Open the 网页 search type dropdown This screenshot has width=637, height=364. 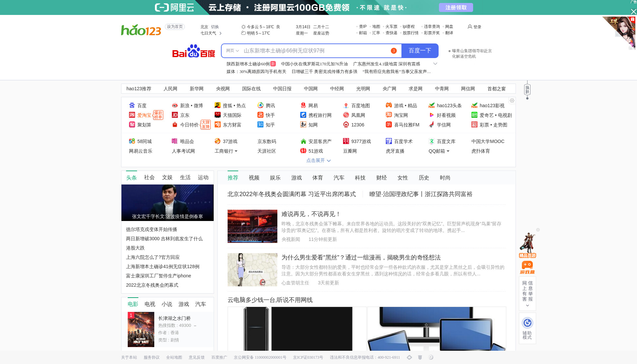[233, 51]
